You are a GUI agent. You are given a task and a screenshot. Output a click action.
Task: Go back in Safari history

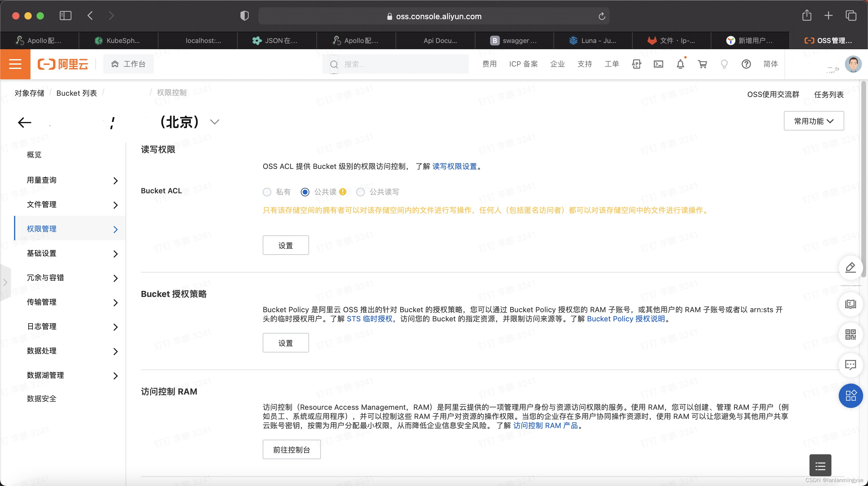[90, 16]
